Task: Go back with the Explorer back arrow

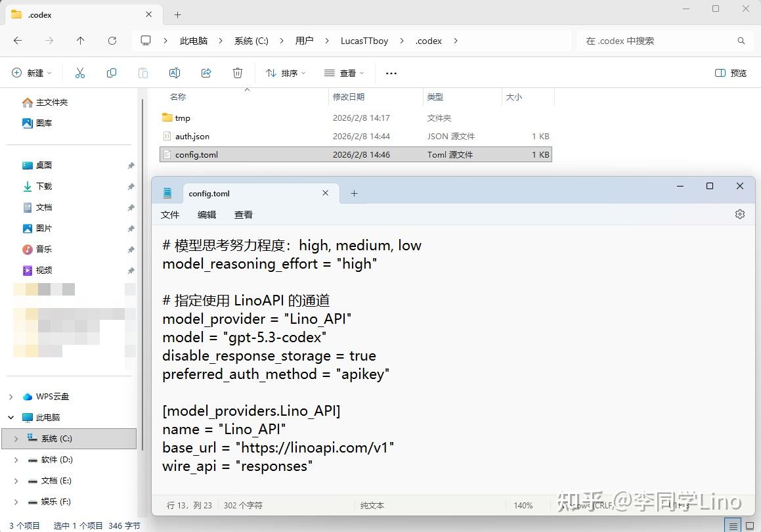Action: (x=18, y=41)
